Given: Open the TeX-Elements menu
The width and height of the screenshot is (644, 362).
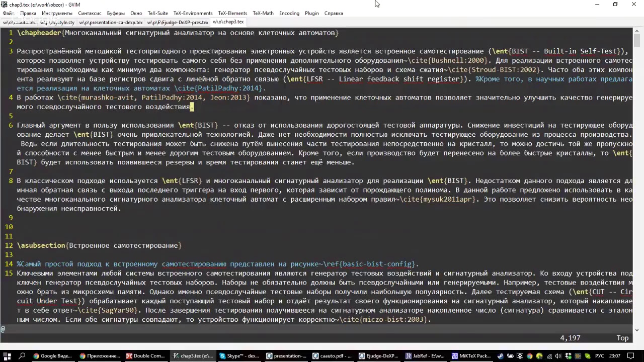Looking at the screenshot, I should (x=232, y=13).
